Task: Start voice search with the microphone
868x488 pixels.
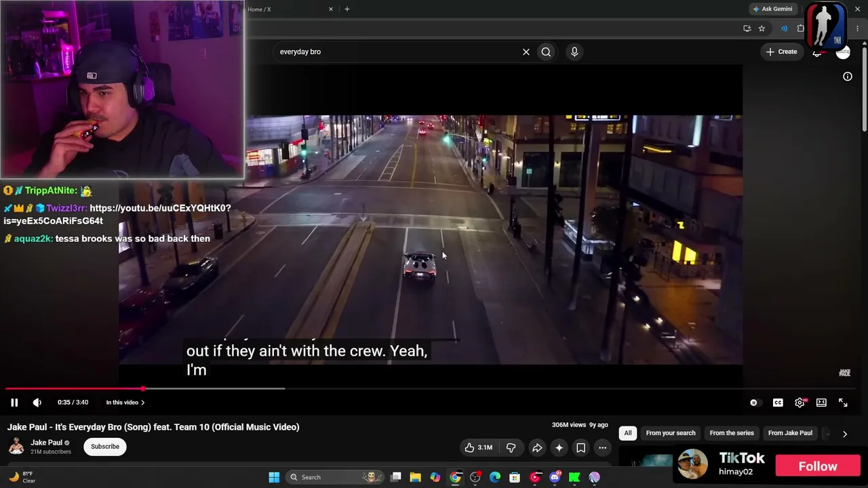Action: click(574, 52)
